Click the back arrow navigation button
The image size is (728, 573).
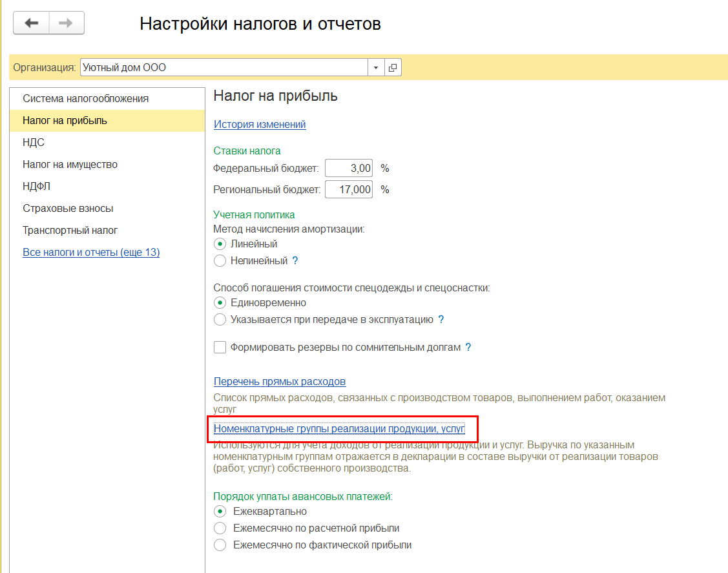(x=31, y=23)
